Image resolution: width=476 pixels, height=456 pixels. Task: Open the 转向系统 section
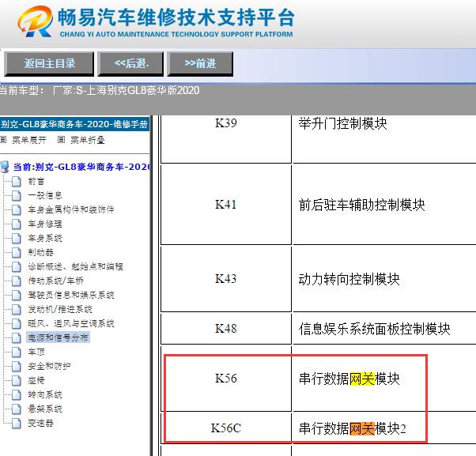pyautogui.click(x=45, y=394)
